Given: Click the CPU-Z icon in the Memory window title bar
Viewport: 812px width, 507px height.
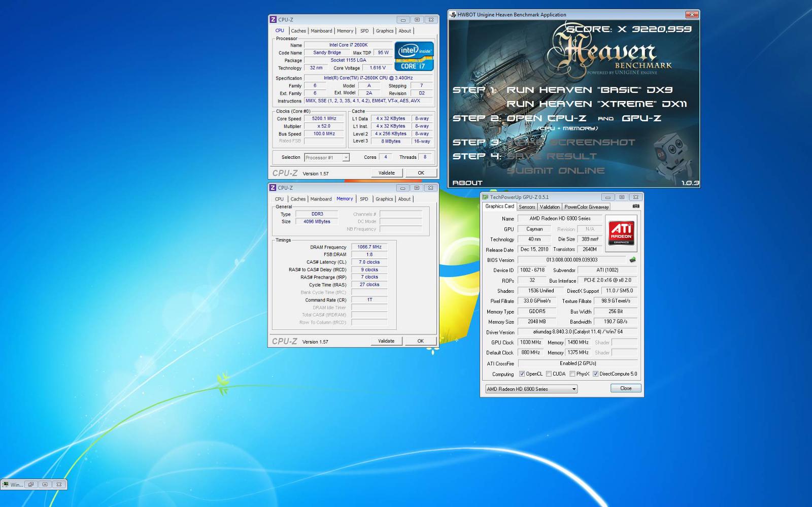Looking at the screenshot, I should [x=273, y=188].
